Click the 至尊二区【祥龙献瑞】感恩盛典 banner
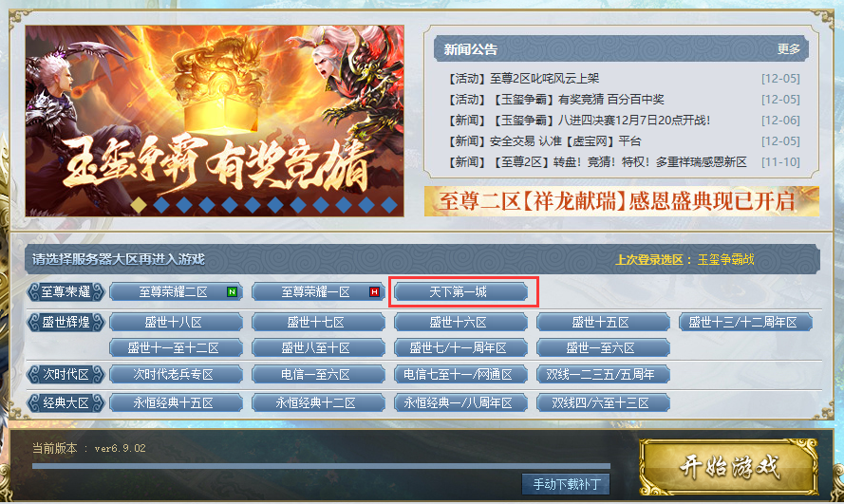The height and width of the screenshot is (504, 844). click(622, 201)
